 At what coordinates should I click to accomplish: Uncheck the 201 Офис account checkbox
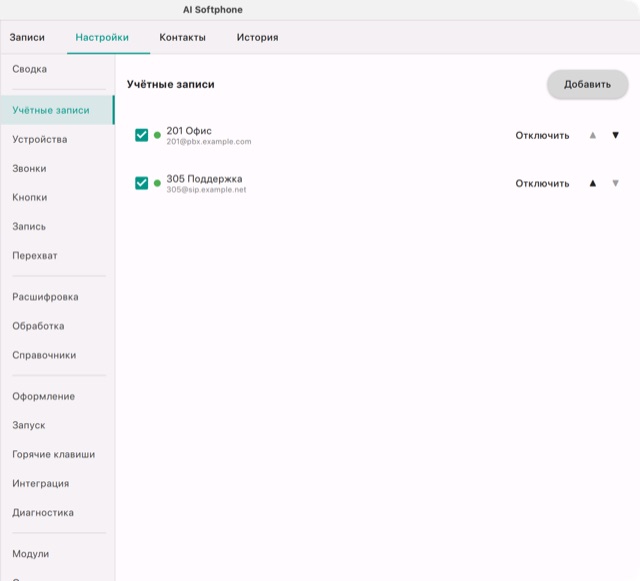pyautogui.click(x=142, y=135)
